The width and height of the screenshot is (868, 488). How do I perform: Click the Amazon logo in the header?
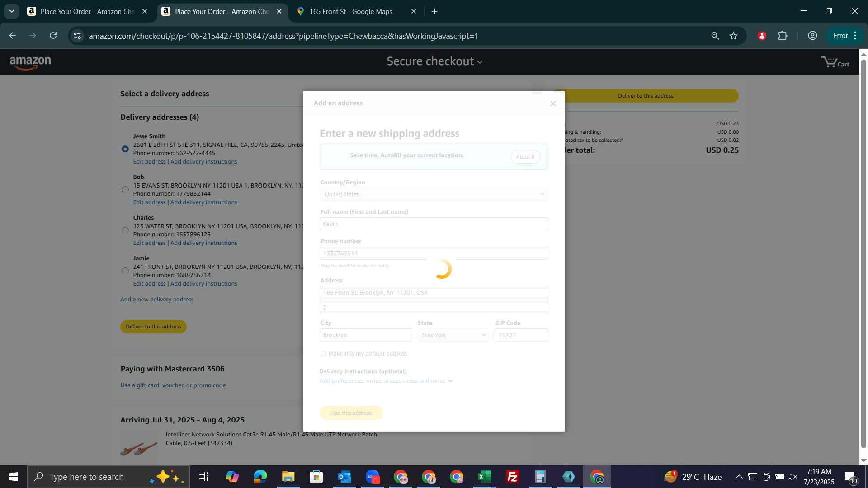(x=30, y=63)
